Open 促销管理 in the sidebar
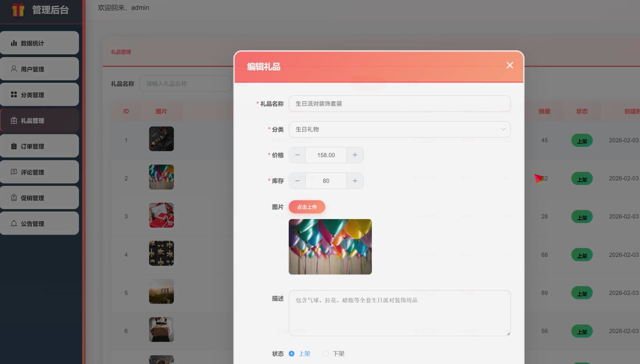The width and height of the screenshot is (640, 364). pos(39,197)
